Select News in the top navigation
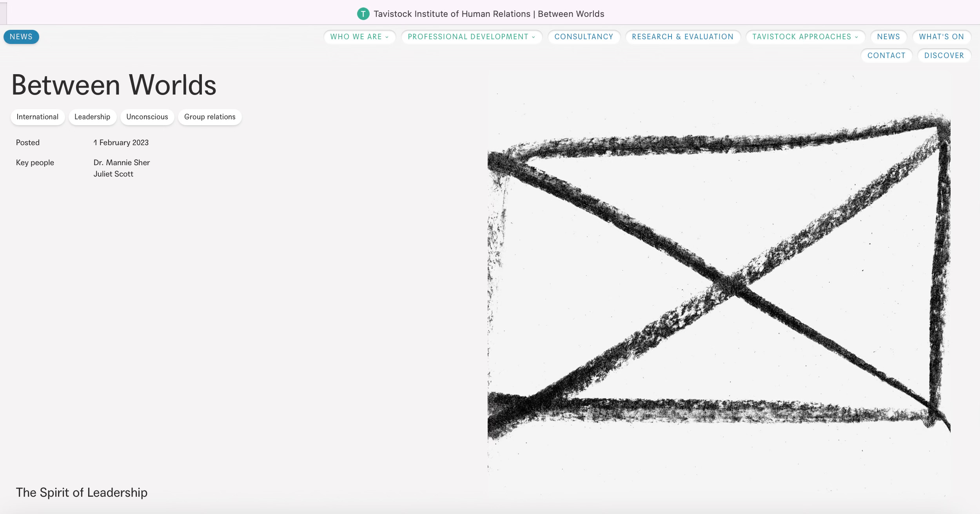This screenshot has width=980, height=514. (x=888, y=37)
